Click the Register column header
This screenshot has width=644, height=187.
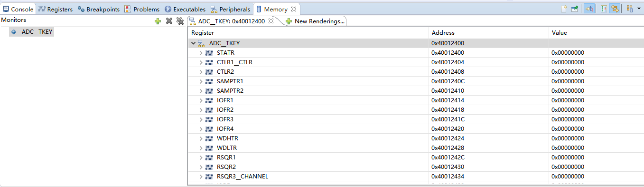coord(308,33)
